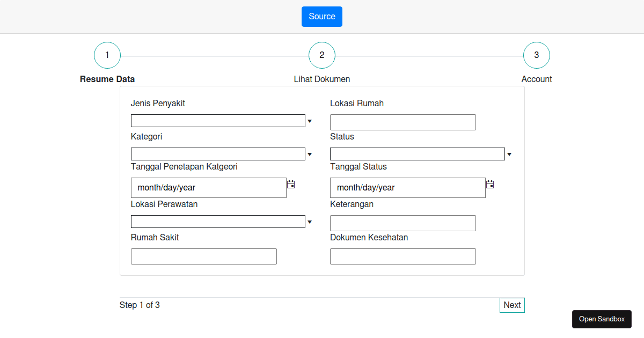Image resolution: width=644 pixels, height=338 pixels.
Task: Click the Step 1 of 3 text
Action: tap(140, 305)
